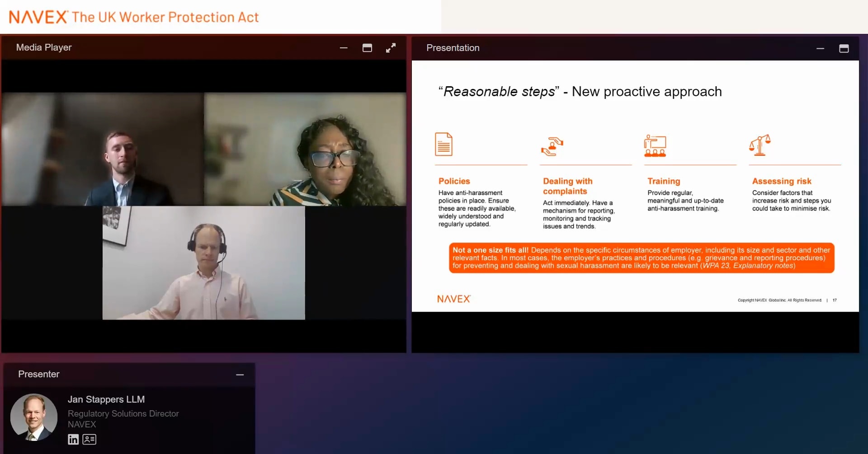Click the Dealing with complaints hand icon
Screen dimensions: 868x454
552,146
